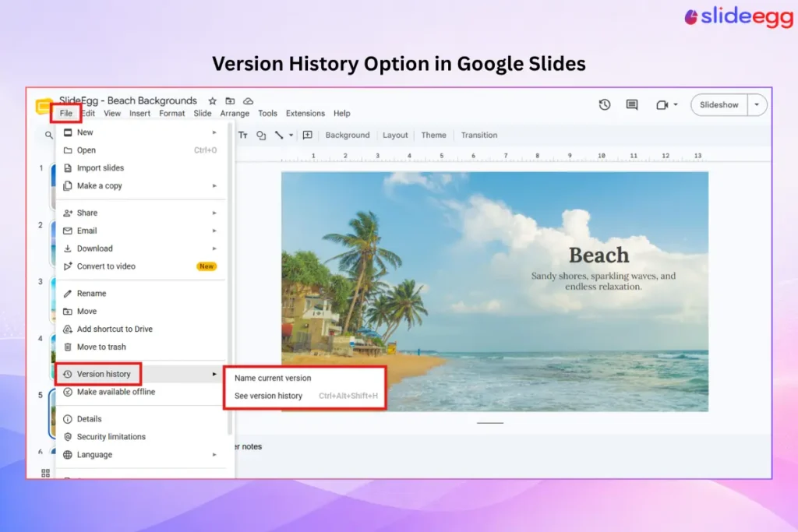This screenshot has width=798, height=532.
Task: Open Slideshow options dropdown arrow
Action: (x=757, y=105)
